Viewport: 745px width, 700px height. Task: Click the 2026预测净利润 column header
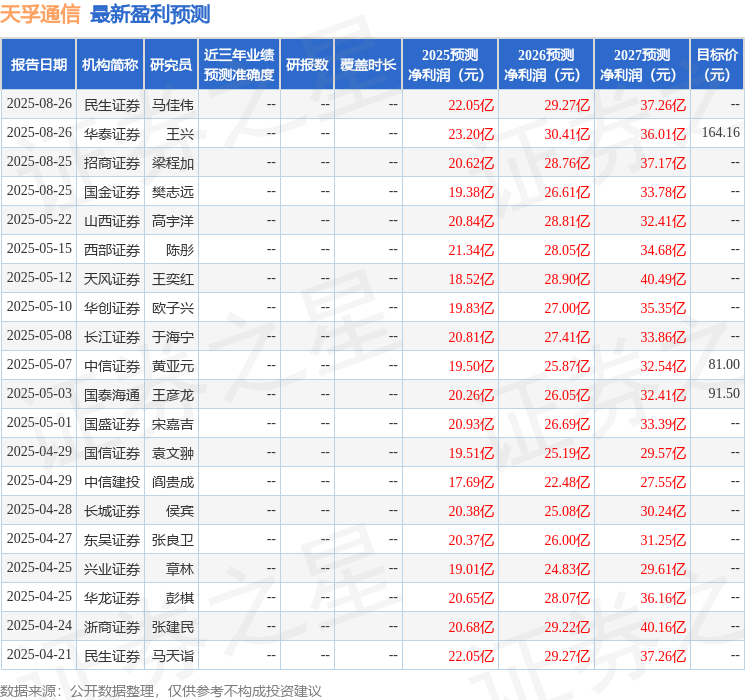coord(546,64)
